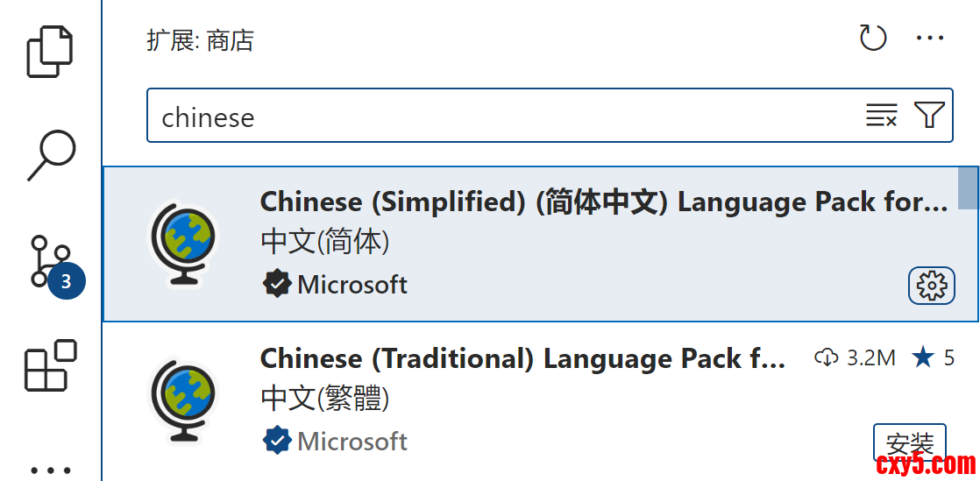Click verified badge next to Simplified's Microsoft publisher
980x481 pixels.
pyautogui.click(x=276, y=284)
